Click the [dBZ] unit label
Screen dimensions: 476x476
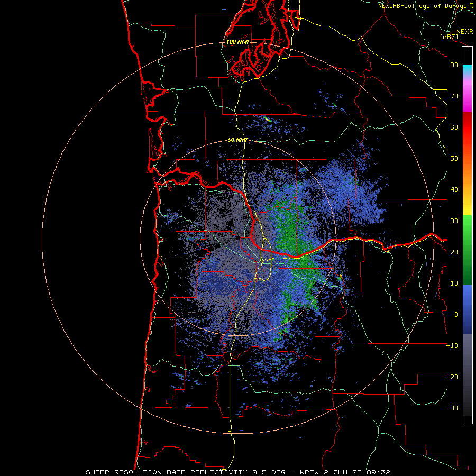coord(449,36)
